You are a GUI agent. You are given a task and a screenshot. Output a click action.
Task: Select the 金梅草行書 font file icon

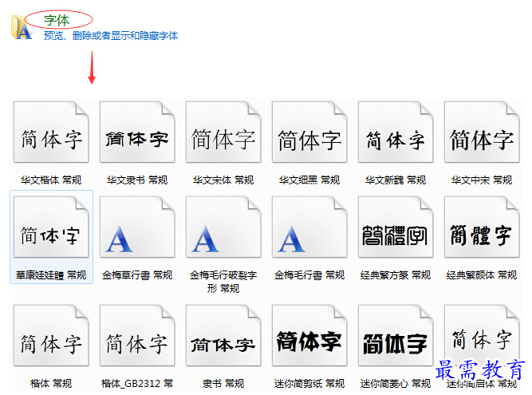(137, 227)
